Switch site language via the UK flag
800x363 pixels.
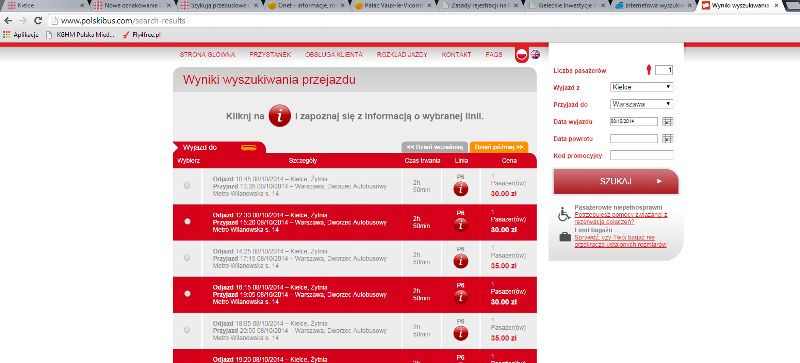click(535, 54)
